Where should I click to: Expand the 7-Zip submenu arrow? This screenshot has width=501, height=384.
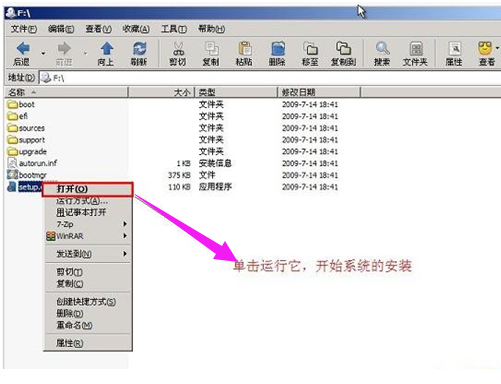(x=125, y=224)
